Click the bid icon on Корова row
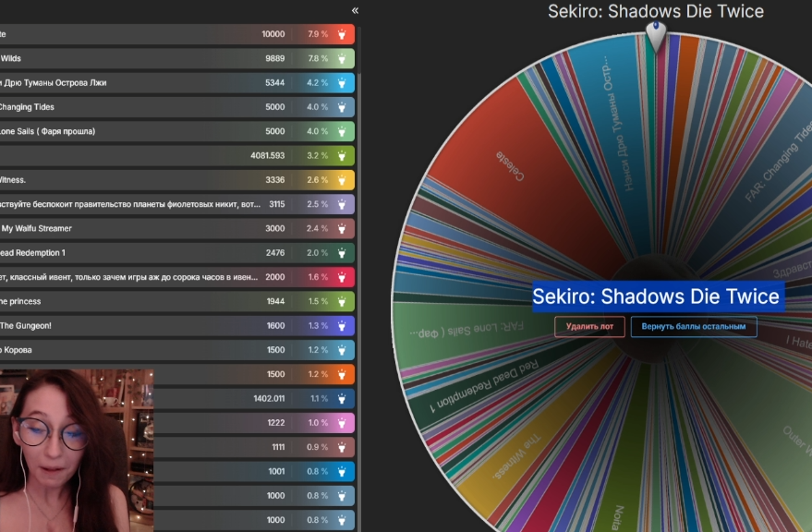This screenshot has width=812, height=532. coord(342,350)
